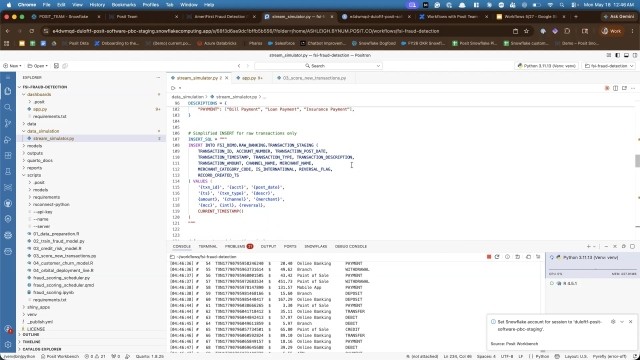The image size is (640, 360).
Task: Open the Open dropdown in toolbar
Action: (x=38, y=66)
